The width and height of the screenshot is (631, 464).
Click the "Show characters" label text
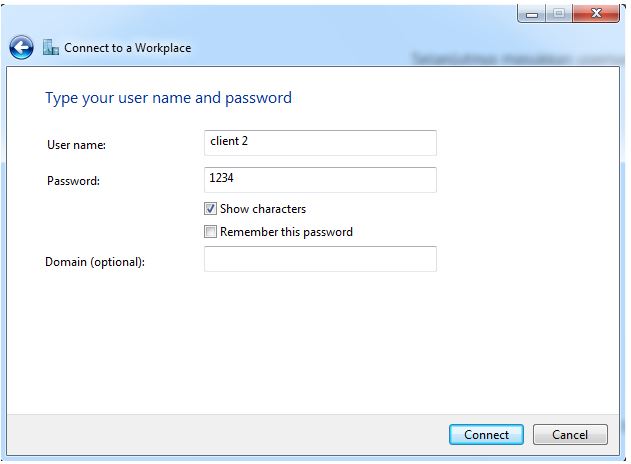(263, 209)
